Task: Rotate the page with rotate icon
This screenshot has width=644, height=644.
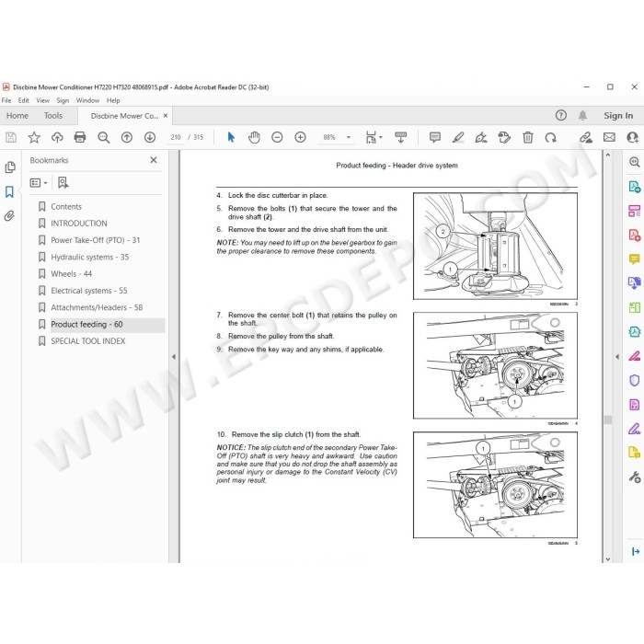Action: [x=551, y=137]
